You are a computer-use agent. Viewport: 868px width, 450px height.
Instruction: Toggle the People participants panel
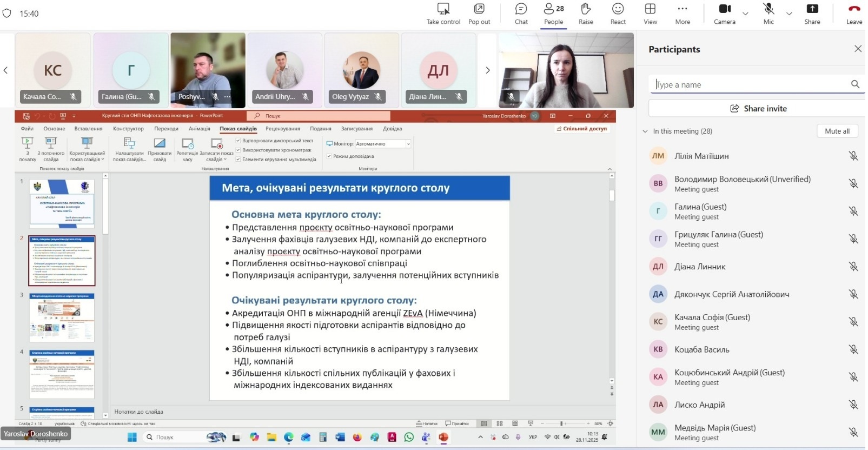point(553,14)
